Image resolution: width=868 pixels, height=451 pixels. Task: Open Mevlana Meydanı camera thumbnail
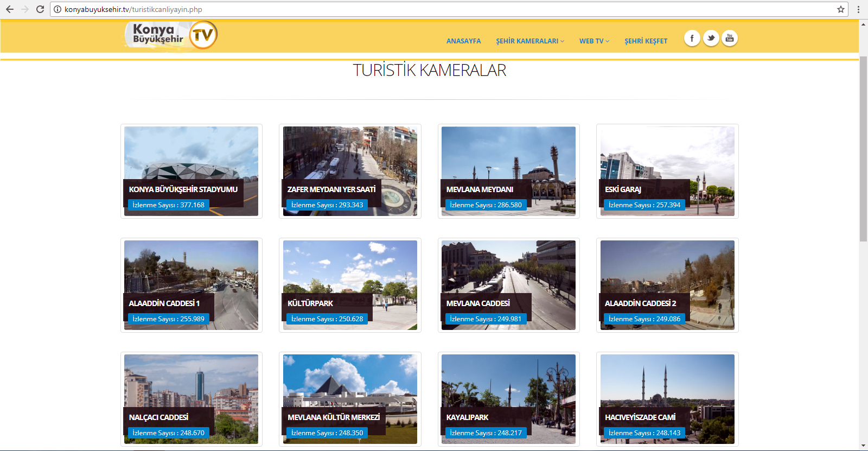pos(508,171)
